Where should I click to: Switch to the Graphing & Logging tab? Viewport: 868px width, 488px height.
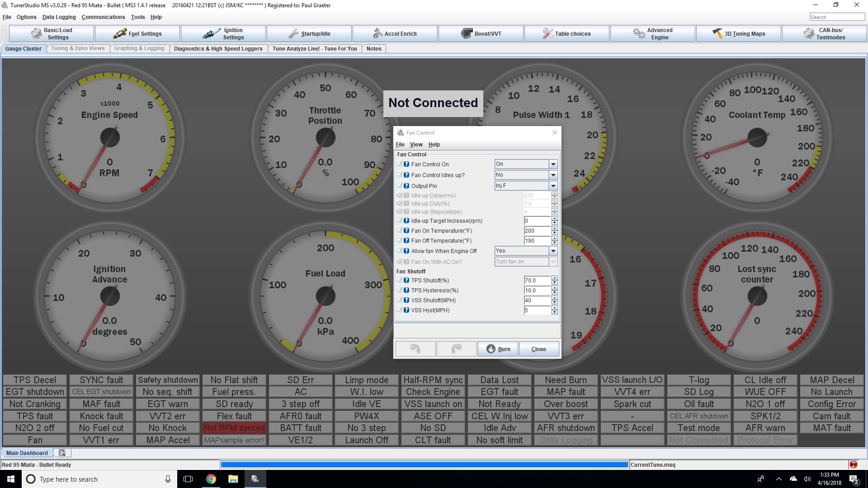(x=139, y=48)
